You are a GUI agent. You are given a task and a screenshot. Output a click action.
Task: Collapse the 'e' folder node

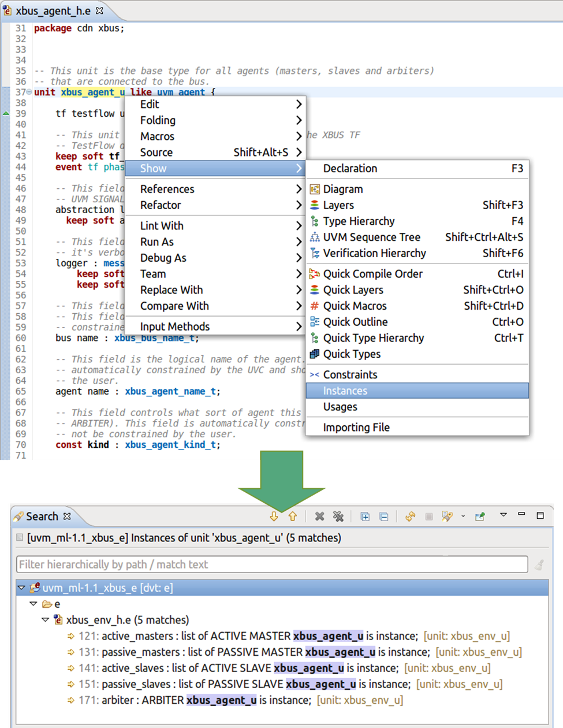pos(33,604)
